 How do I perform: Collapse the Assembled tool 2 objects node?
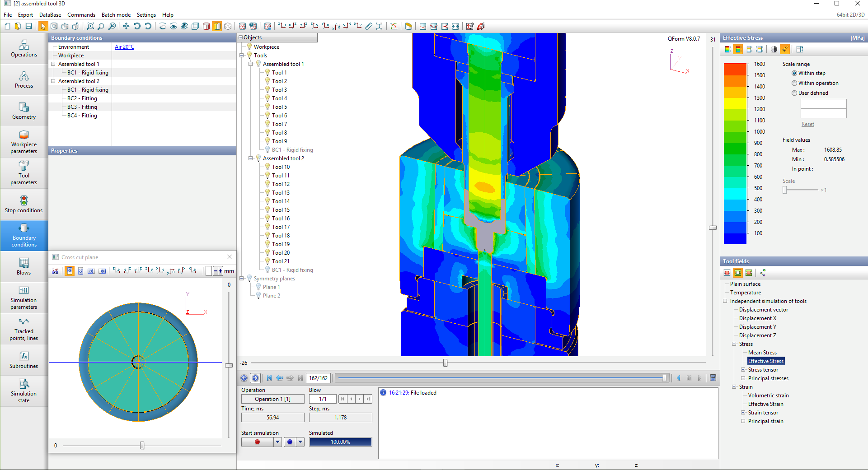(251, 158)
